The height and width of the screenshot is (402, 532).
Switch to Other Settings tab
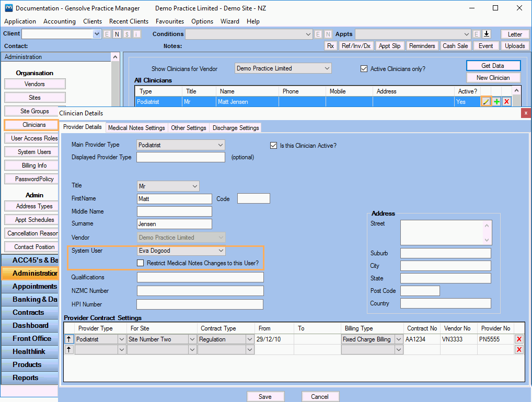coord(189,128)
